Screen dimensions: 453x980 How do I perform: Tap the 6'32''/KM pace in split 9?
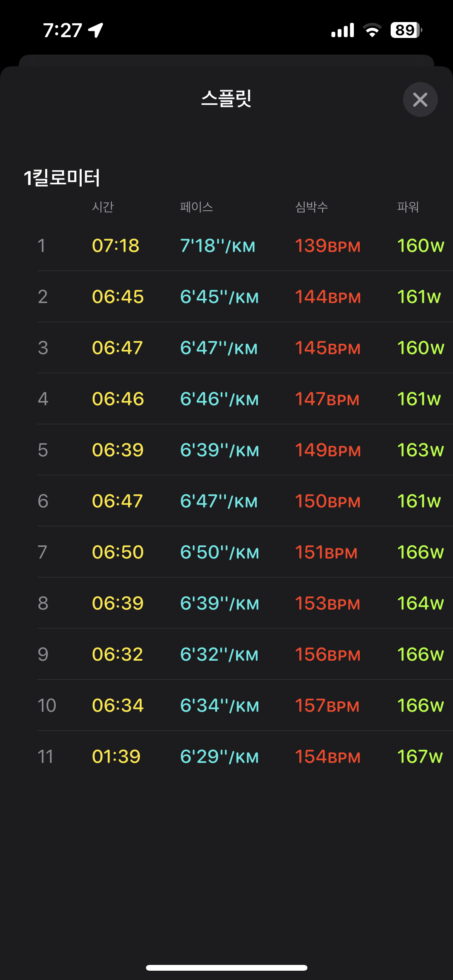coord(219,654)
